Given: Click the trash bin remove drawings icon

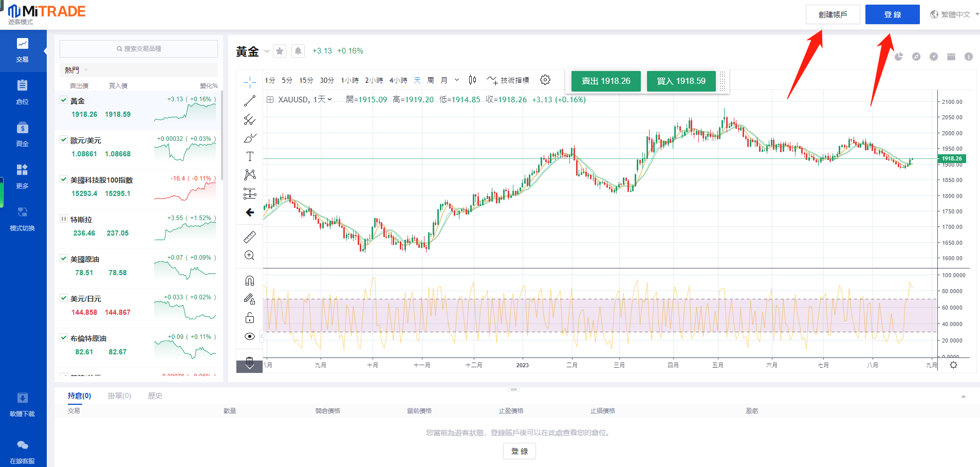Looking at the screenshot, I should [250, 362].
